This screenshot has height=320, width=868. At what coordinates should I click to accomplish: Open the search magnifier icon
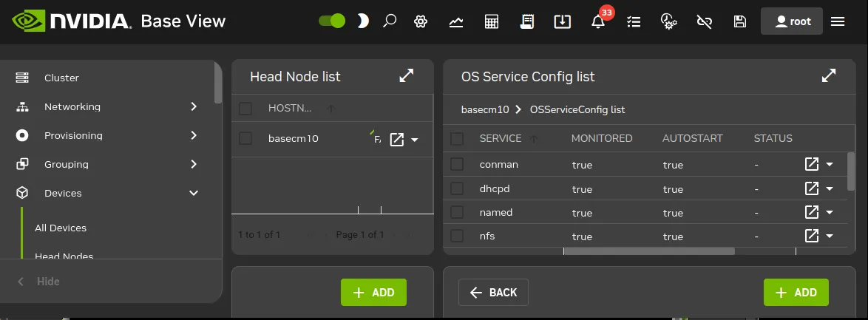(390, 21)
